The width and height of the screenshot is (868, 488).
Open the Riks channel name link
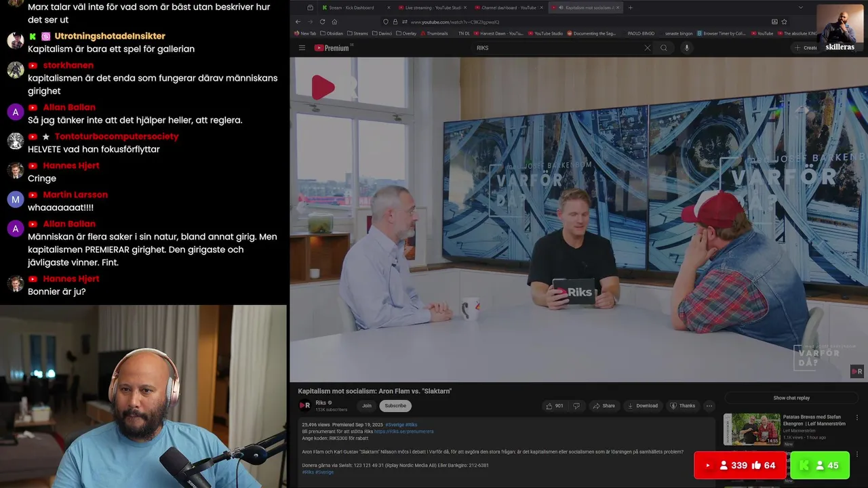click(321, 403)
